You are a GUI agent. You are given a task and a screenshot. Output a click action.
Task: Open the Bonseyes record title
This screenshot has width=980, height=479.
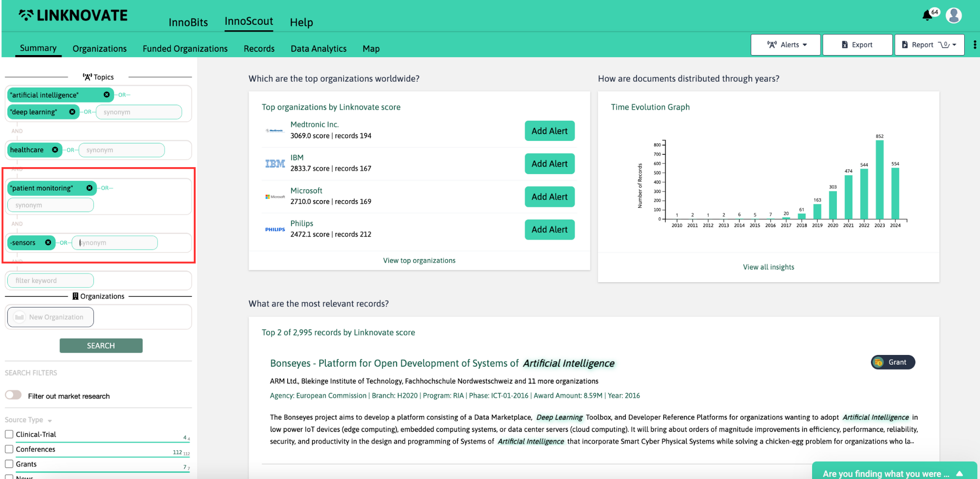click(442, 363)
